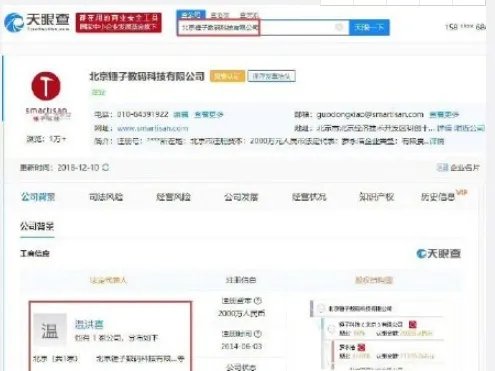Viewport: 495px width, 371px height.
Task: Open 查看更多 next to the email address
Action: point(444,115)
